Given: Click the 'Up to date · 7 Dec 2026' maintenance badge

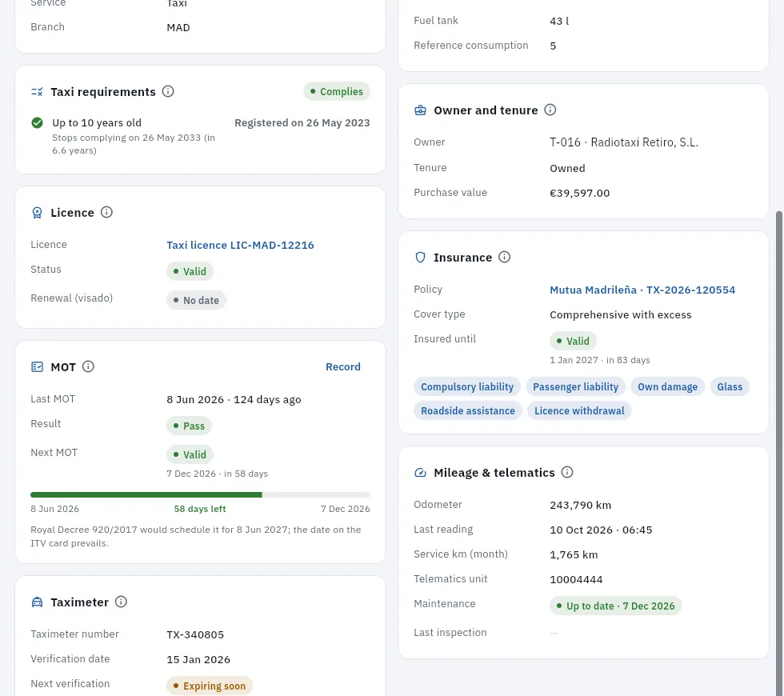Looking at the screenshot, I should [615, 606].
